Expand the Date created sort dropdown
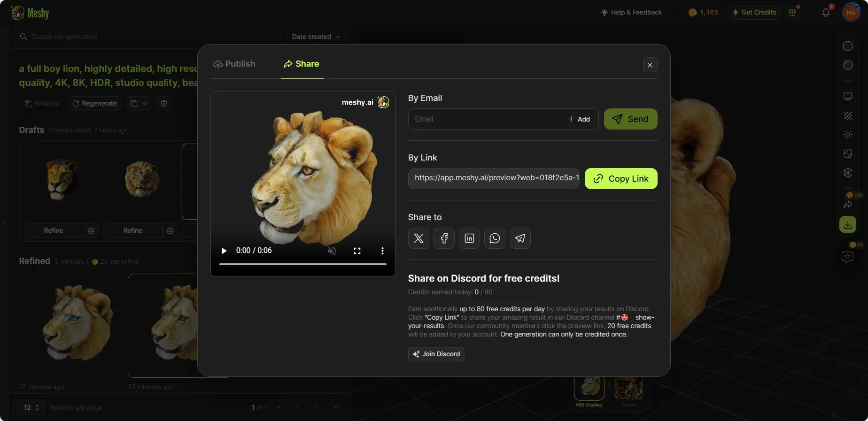The height and width of the screenshot is (421, 868). tap(316, 37)
